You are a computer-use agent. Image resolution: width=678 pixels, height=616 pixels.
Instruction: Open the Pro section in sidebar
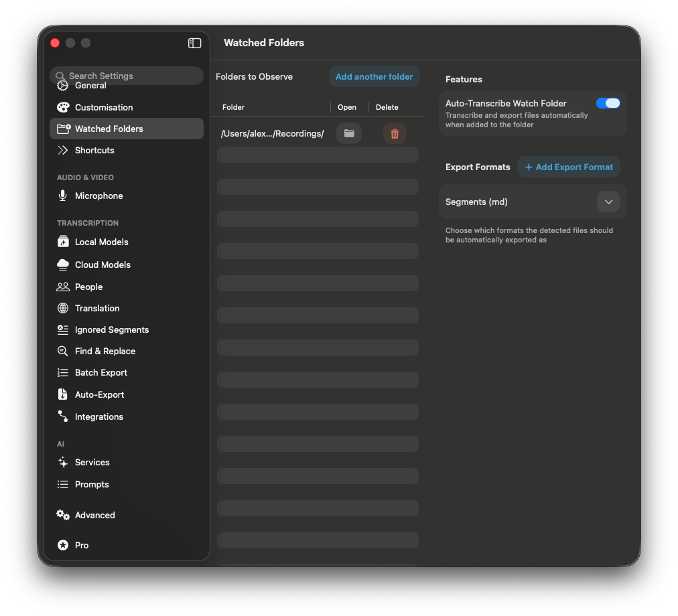tap(81, 545)
